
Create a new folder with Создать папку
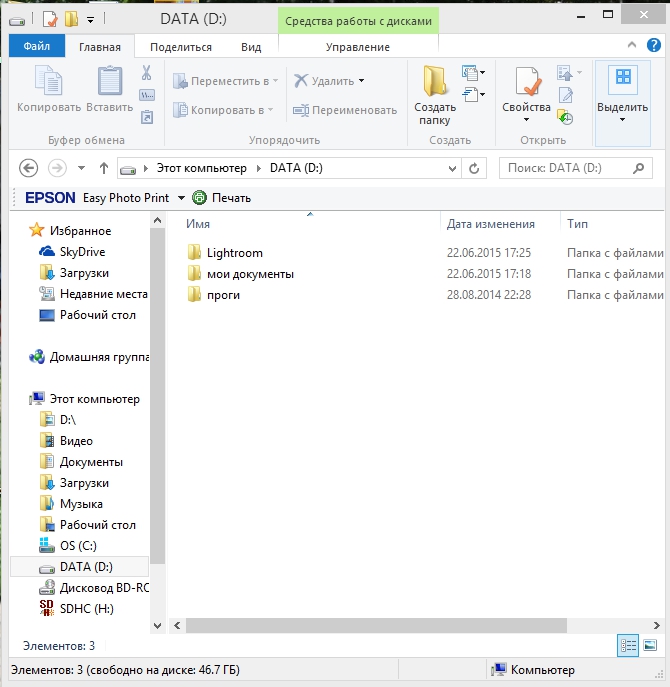[435, 95]
